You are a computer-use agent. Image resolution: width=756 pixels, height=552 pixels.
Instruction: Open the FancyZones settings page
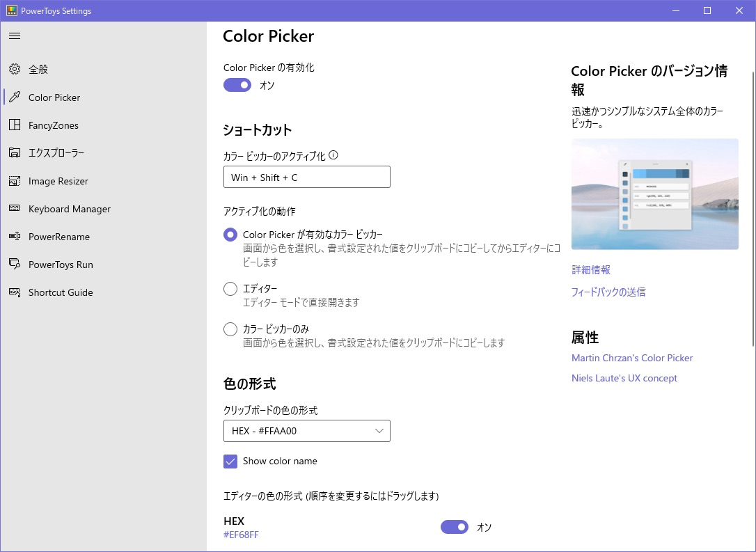(x=103, y=125)
